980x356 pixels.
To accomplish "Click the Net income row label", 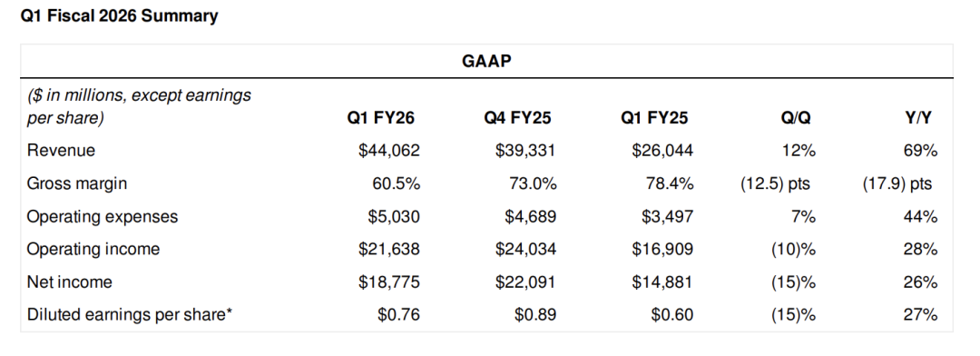I will (69, 282).
